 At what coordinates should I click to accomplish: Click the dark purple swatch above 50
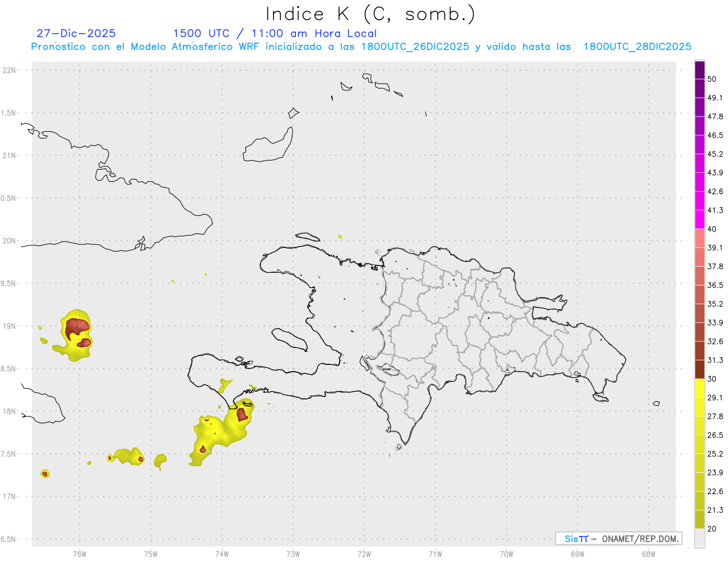click(x=699, y=70)
